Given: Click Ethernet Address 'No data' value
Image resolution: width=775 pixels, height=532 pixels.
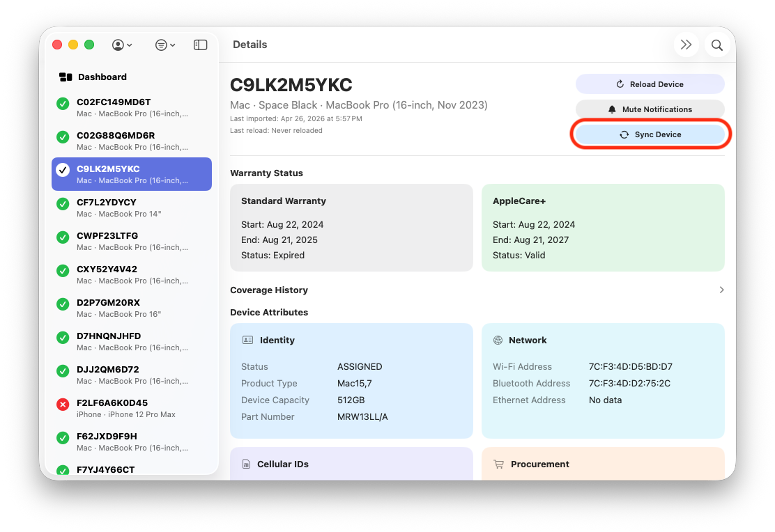Looking at the screenshot, I should point(605,400).
